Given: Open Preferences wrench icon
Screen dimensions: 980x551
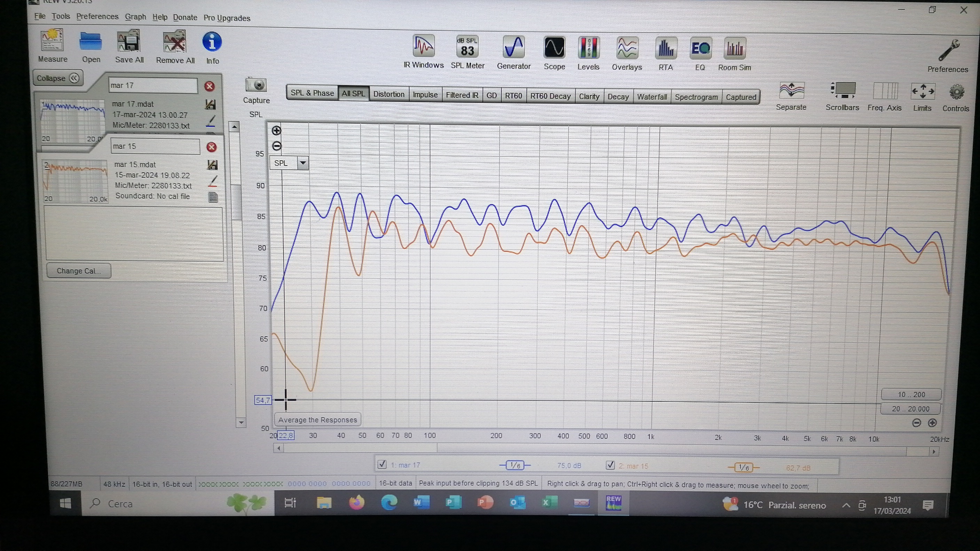Looking at the screenshot, I should coord(948,50).
